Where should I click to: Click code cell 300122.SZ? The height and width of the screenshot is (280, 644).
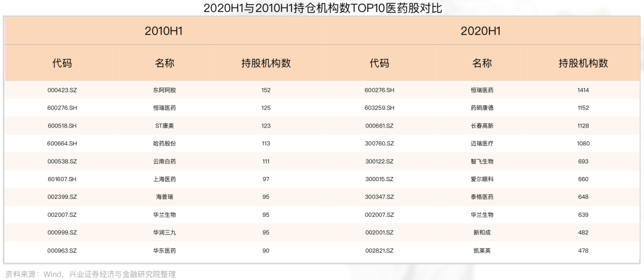(379, 161)
